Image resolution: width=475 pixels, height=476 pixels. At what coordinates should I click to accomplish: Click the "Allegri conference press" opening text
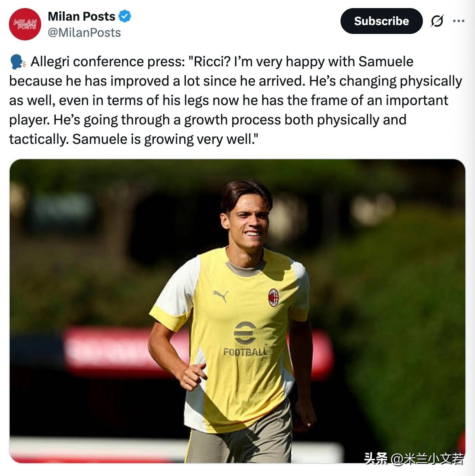(x=107, y=62)
